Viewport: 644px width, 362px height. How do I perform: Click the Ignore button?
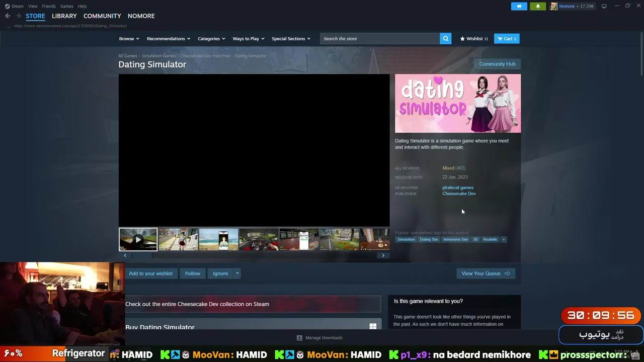220,274
